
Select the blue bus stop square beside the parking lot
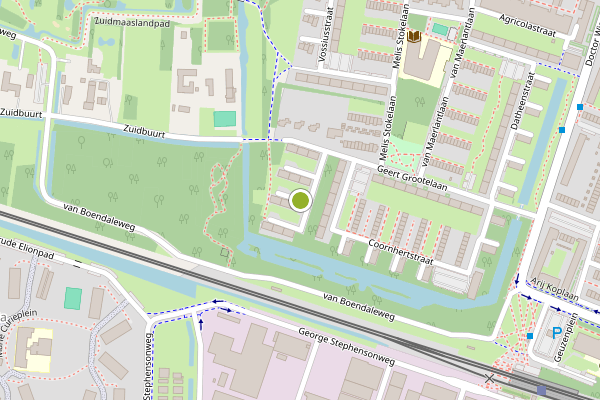click(530, 336)
